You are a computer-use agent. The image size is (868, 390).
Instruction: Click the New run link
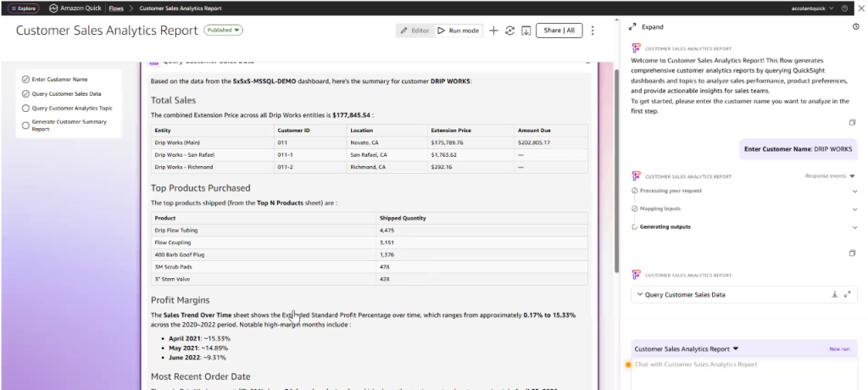[839, 349]
